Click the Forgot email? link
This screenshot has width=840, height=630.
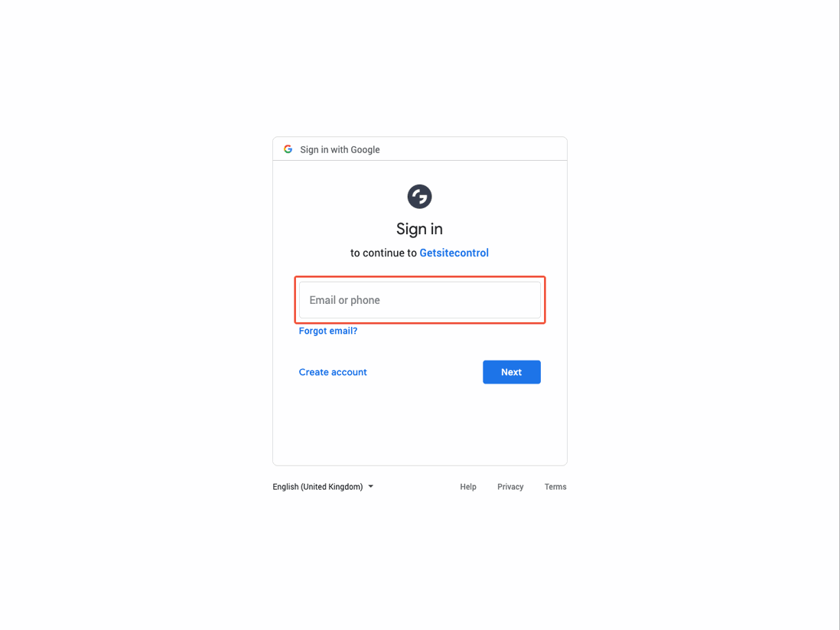pyautogui.click(x=327, y=331)
